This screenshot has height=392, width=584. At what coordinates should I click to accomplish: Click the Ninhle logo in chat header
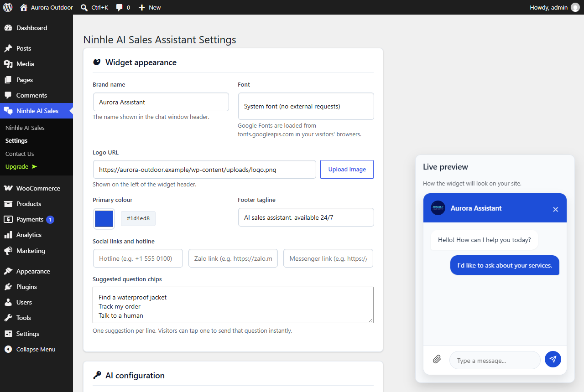[438, 208]
